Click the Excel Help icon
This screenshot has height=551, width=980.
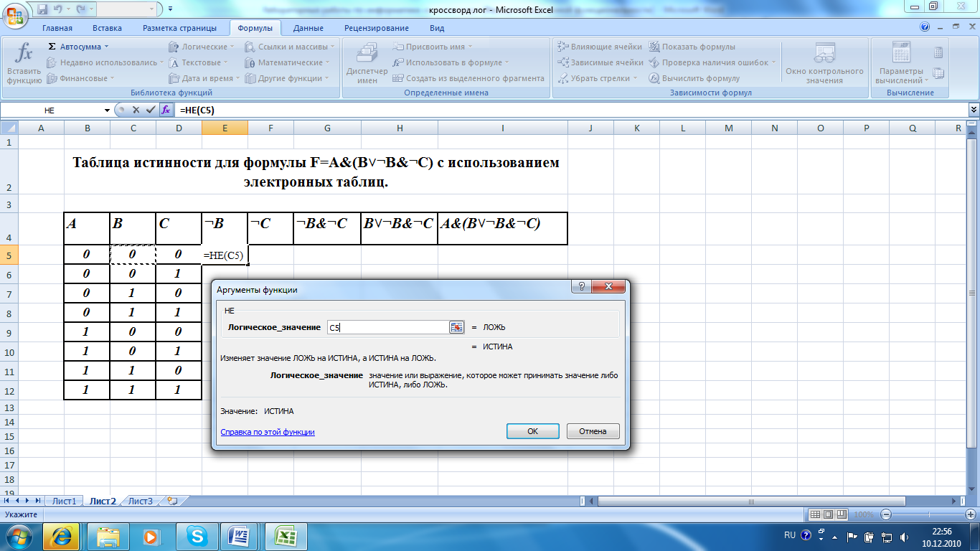(x=925, y=27)
